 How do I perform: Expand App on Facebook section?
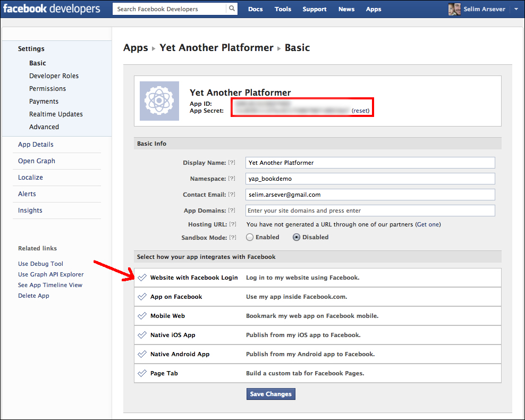click(x=317, y=297)
